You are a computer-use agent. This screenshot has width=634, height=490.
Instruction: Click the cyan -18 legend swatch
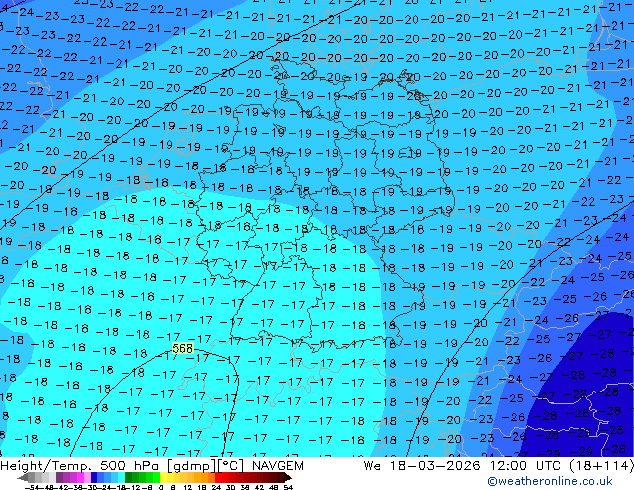pos(121,478)
